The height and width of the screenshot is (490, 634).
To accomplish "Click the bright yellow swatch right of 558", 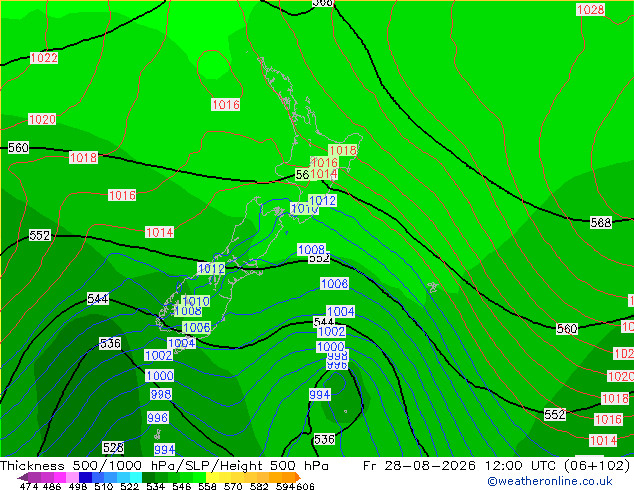I will click(212, 477).
